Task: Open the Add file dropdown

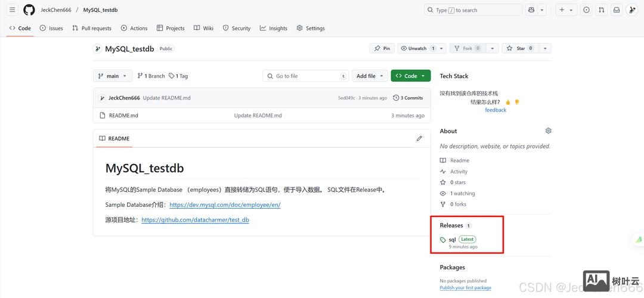Action: coord(370,76)
